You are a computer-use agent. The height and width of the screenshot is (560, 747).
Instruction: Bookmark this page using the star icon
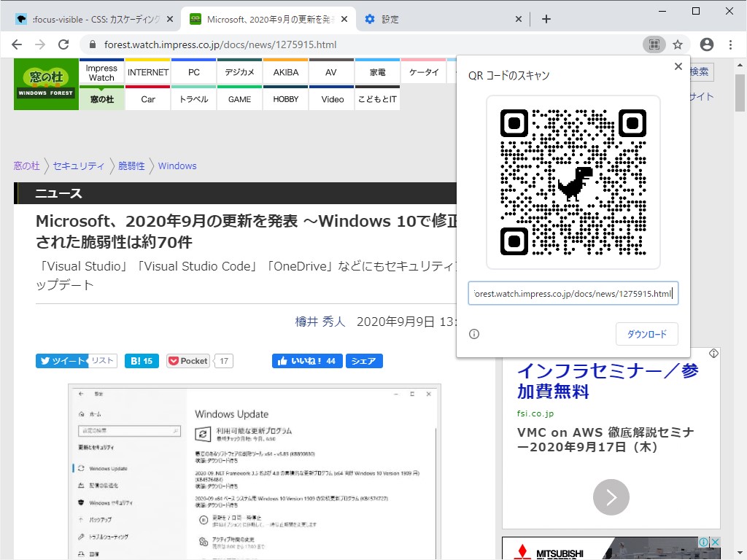tap(679, 44)
